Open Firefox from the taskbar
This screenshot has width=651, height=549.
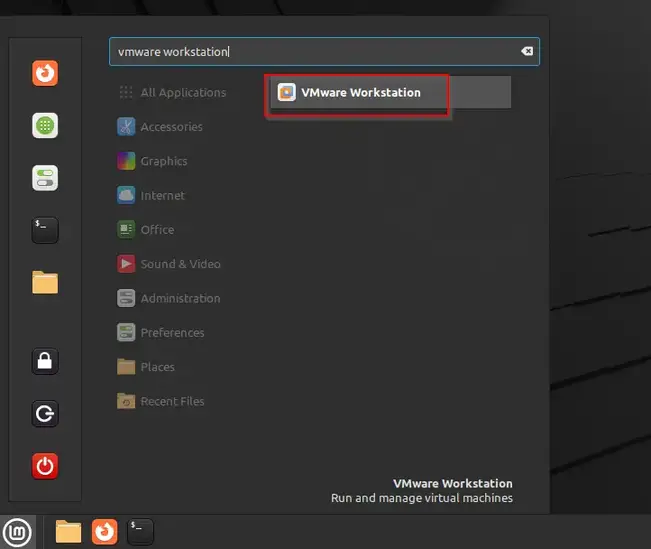click(x=105, y=532)
